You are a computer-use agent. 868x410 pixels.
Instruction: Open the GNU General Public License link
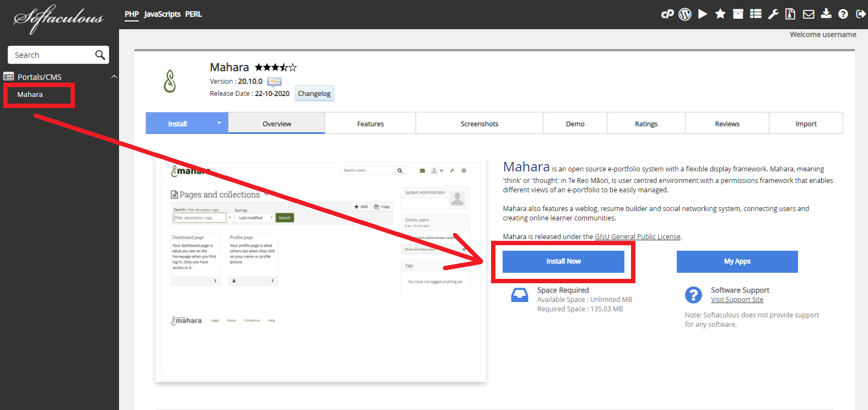point(638,237)
